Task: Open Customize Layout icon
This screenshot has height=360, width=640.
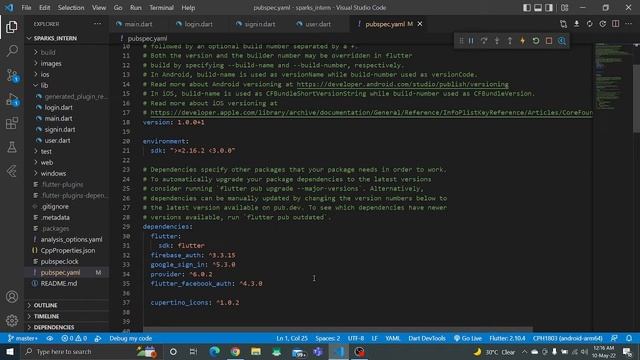Action: 564,7
